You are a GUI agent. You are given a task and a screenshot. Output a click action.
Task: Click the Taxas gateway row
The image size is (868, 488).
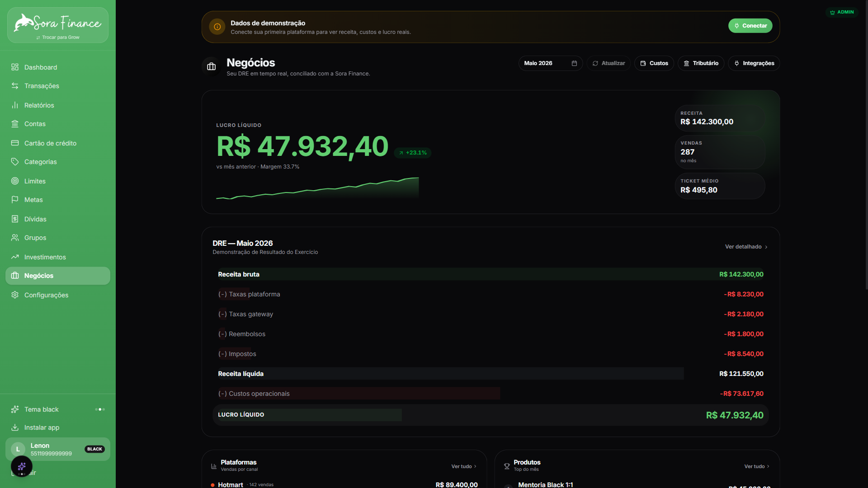coord(491,314)
